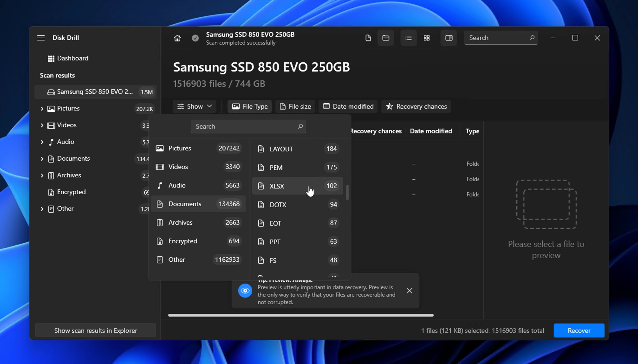Switch to files view icon in toolbar
The width and height of the screenshot is (638, 364).
(368, 38)
